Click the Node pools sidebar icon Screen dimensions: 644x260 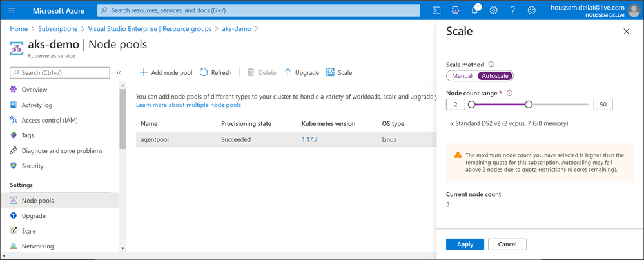point(14,201)
